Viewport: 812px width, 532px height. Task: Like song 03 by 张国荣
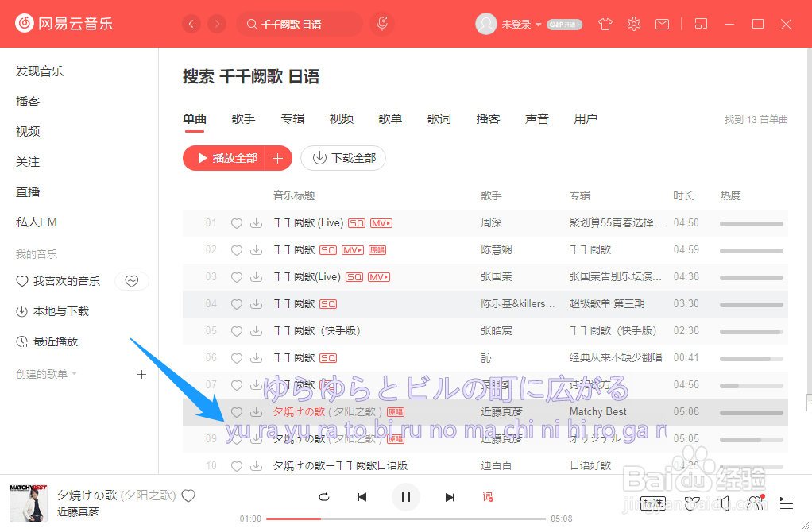point(237,277)
